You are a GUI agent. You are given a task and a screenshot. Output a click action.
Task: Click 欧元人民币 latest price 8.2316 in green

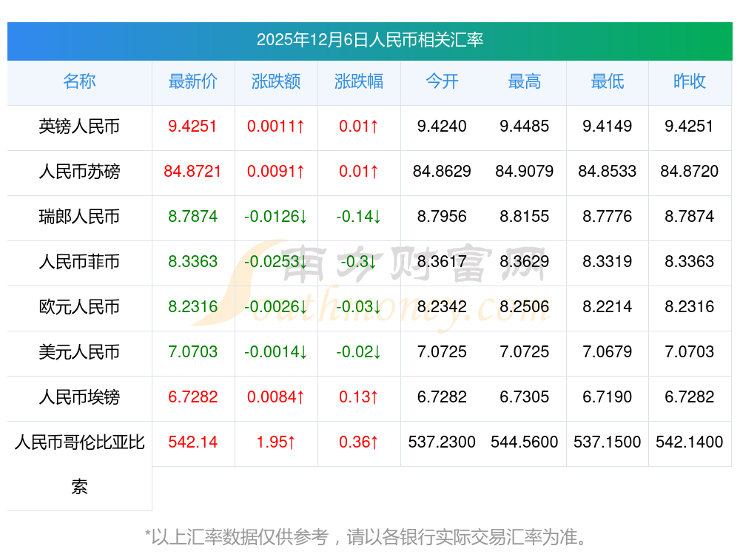click(x=192, y=307)
